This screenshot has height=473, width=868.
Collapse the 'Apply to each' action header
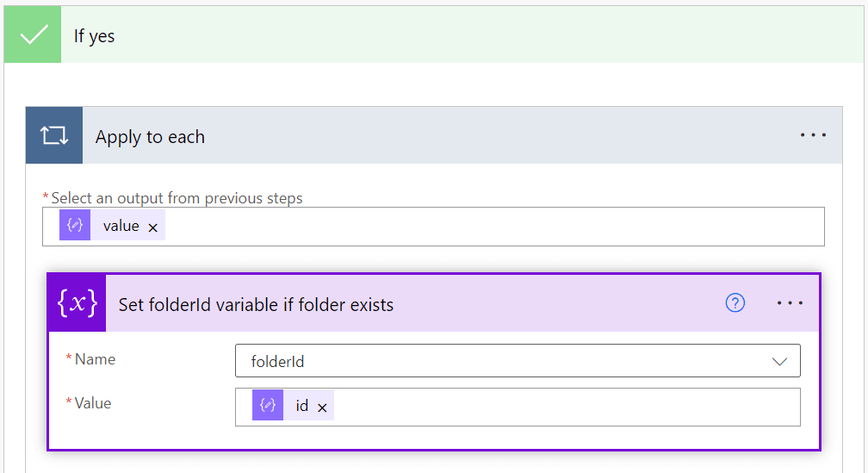click(x=431, y=135)
